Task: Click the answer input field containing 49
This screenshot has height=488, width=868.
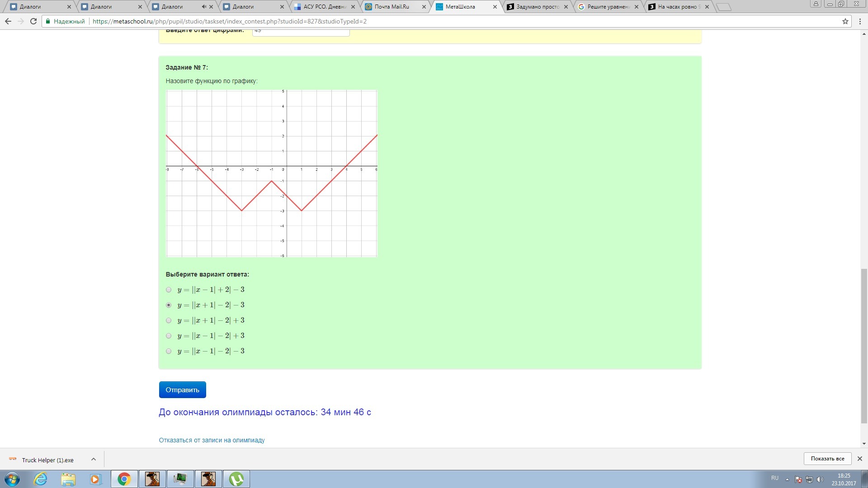Action: 301,32
